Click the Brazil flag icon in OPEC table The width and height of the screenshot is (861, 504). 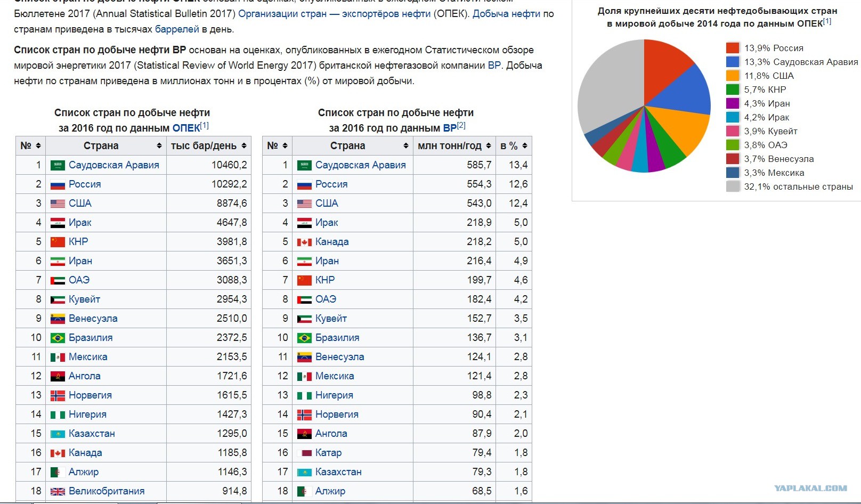coord(58,338)
